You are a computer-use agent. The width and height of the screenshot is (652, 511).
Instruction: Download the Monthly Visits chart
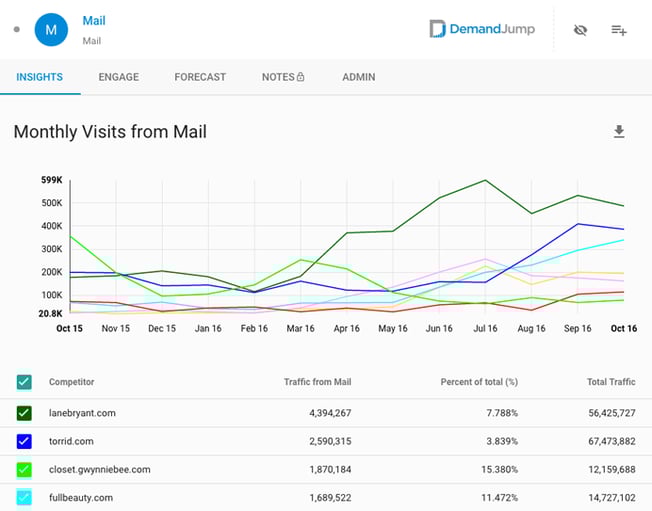tap(619, 131)
